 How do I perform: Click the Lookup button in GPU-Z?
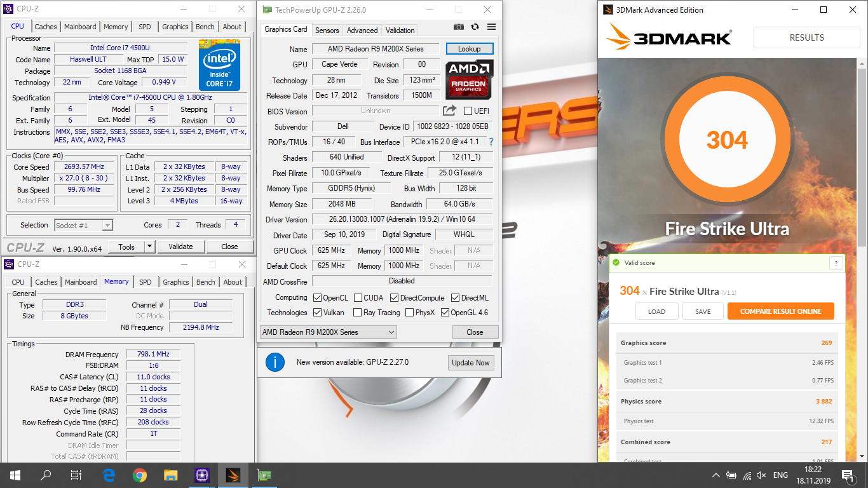[470, 48]
